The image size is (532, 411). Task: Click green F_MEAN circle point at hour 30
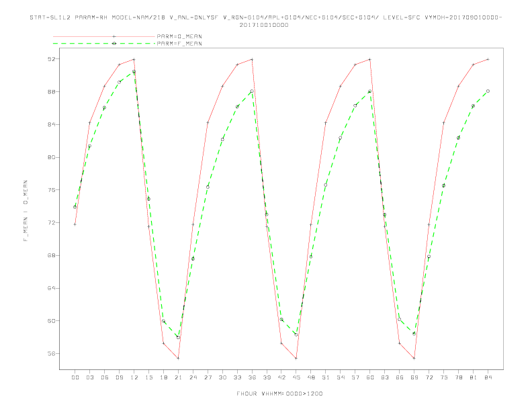pos(222,140)
